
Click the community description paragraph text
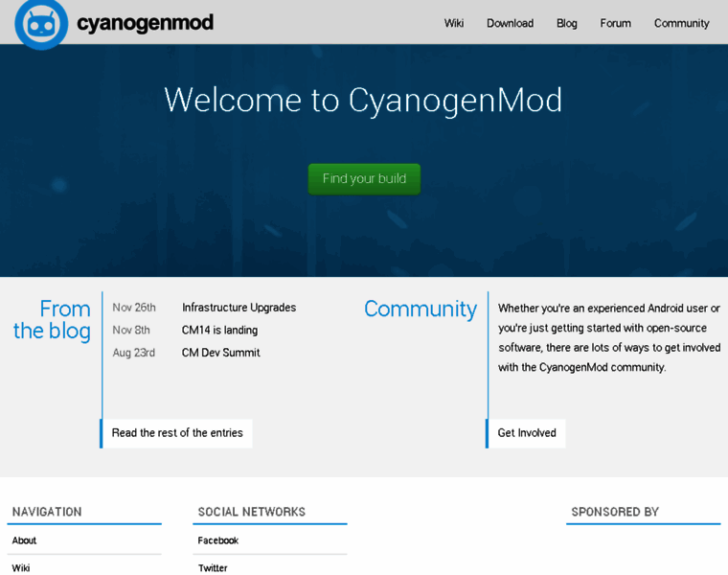click(x=609, y=337)
